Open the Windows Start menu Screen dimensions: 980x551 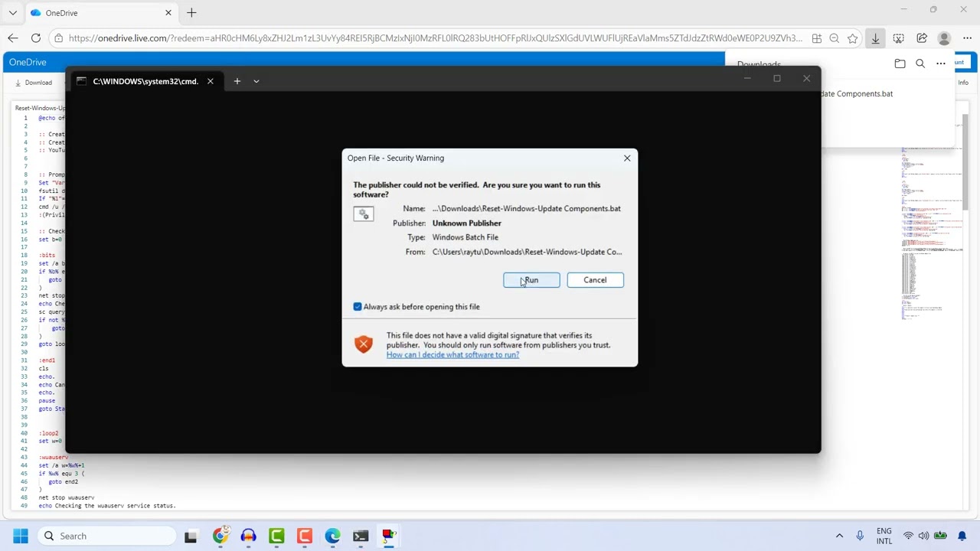pos(21,536)
